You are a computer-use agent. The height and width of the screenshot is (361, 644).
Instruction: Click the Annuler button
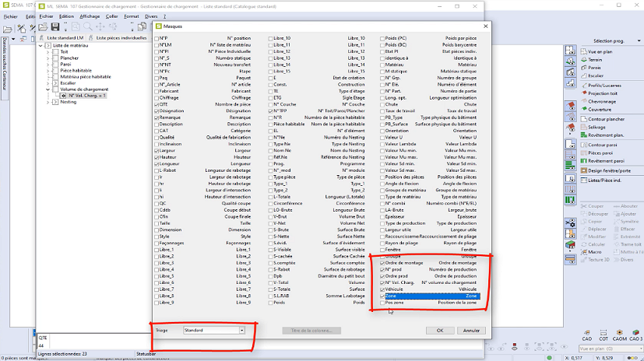(x=470, y=330)
